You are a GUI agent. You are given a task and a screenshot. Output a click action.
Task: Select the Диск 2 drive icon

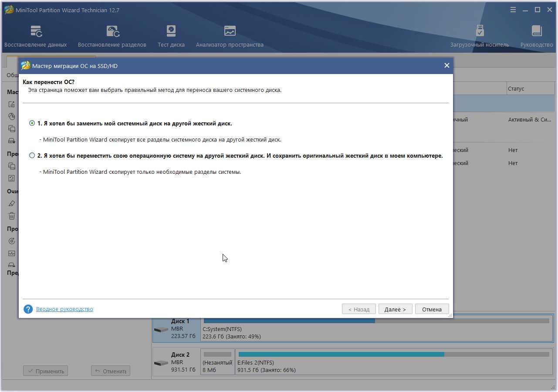[x=161, y=363]
